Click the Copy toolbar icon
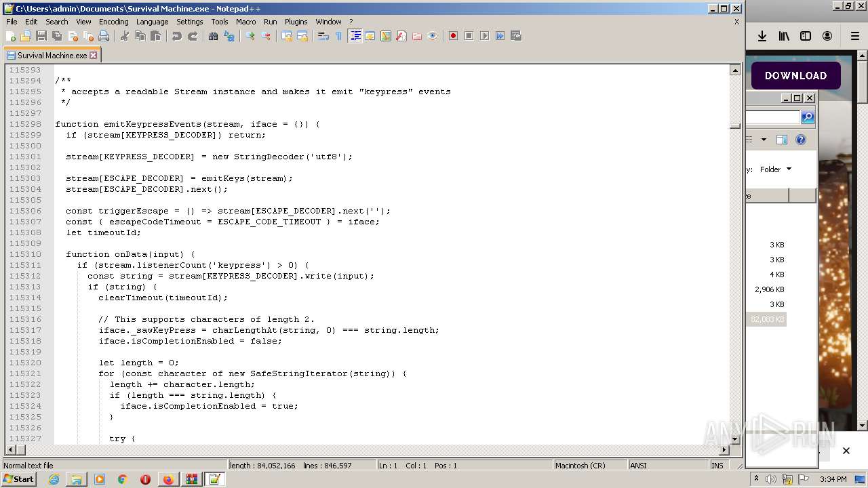 click(x=140, y=36)
